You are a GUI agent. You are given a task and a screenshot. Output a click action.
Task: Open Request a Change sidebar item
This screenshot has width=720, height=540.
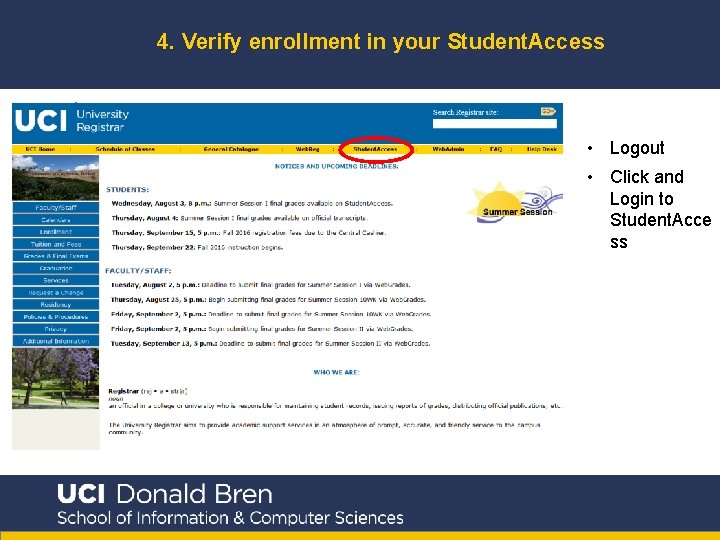pyautogui.click(x=56, y=292)
